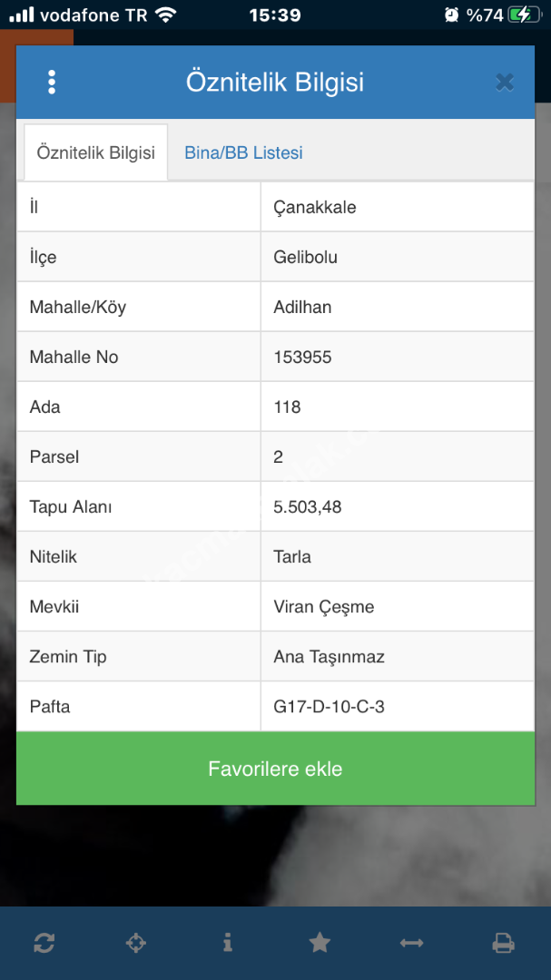551x980 pixels.
Task: Tap the Gelibolu district value
Action: tap(305, 257)
